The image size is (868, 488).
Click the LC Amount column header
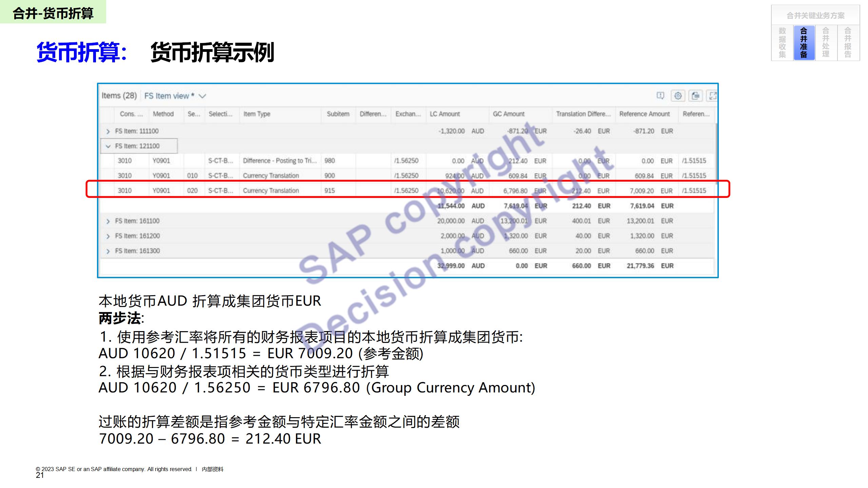click(445, 114)
